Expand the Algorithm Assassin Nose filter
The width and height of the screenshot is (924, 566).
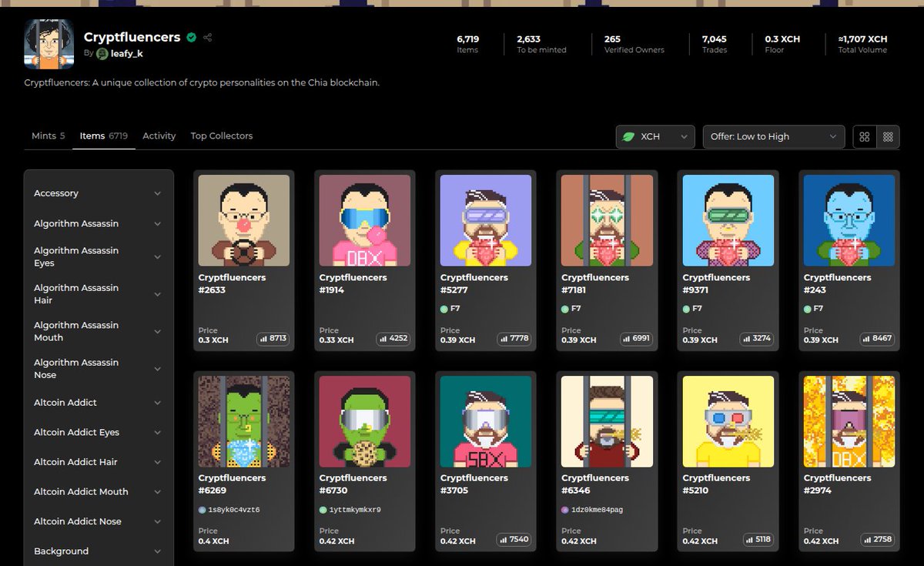(x=99, y=369)
